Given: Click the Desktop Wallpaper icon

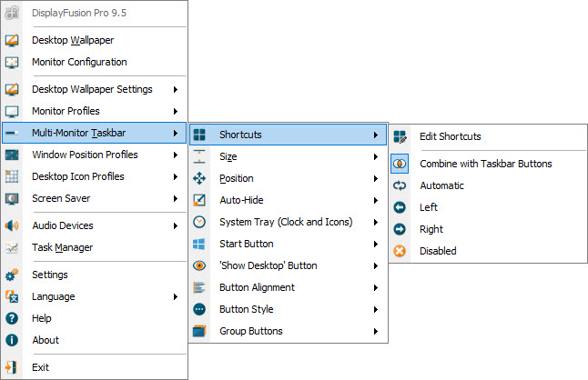Looking at the screenshot, I should pyautogui.click(x=12, y=40).
